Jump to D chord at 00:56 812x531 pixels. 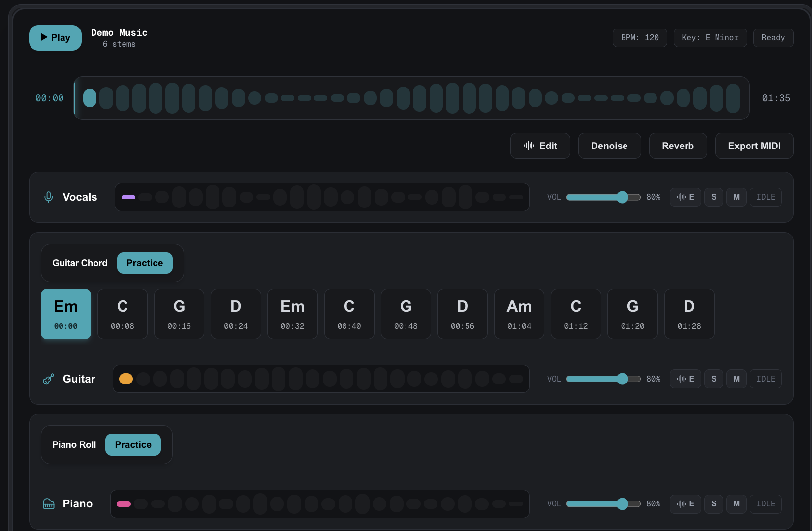[x=463, y=314]
